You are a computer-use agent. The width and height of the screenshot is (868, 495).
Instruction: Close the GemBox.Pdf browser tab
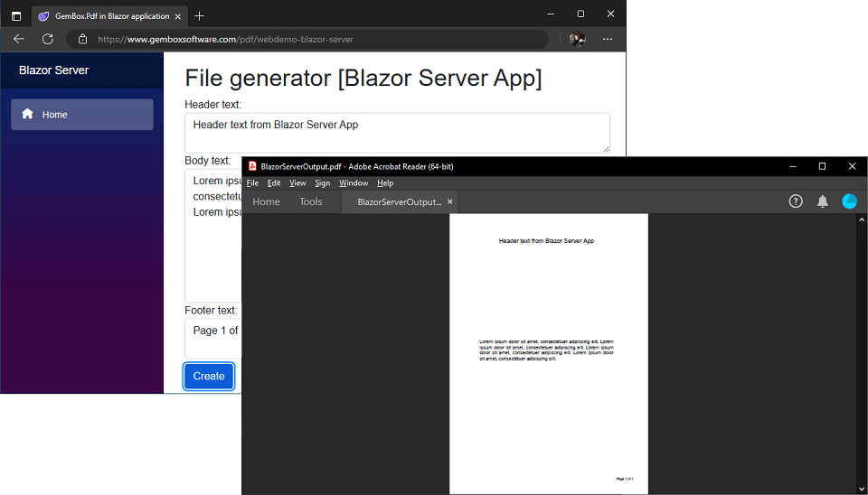[178, 15]
